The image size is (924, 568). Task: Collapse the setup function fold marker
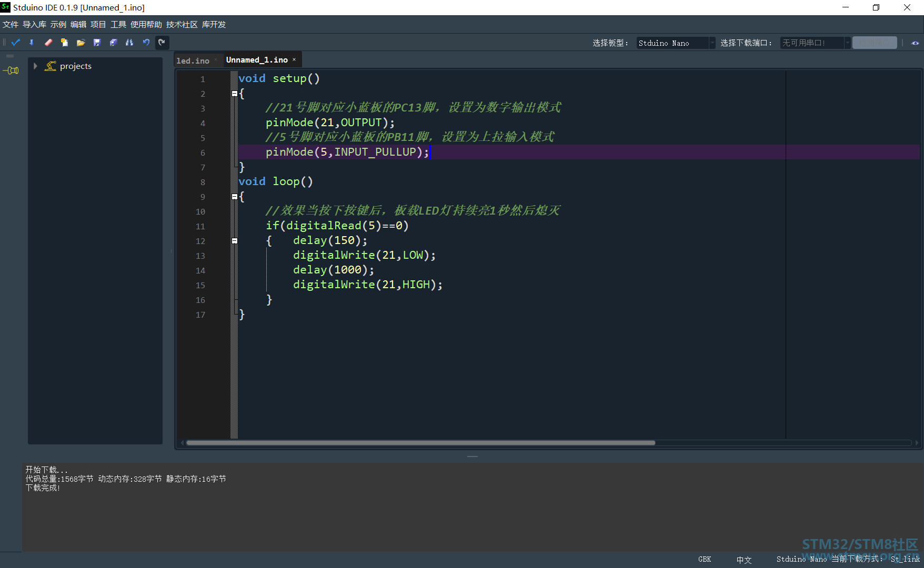[x=235, y=94]
